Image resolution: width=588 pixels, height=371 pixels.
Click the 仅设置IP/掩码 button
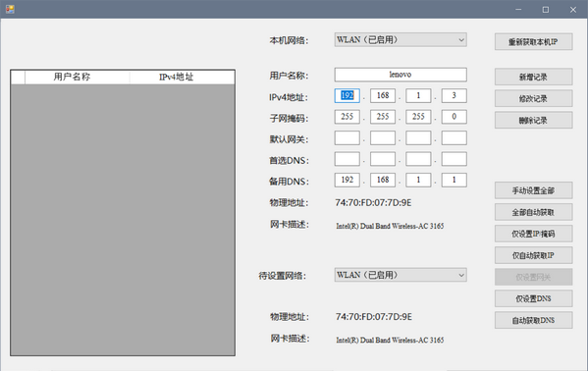coord(533,234)
